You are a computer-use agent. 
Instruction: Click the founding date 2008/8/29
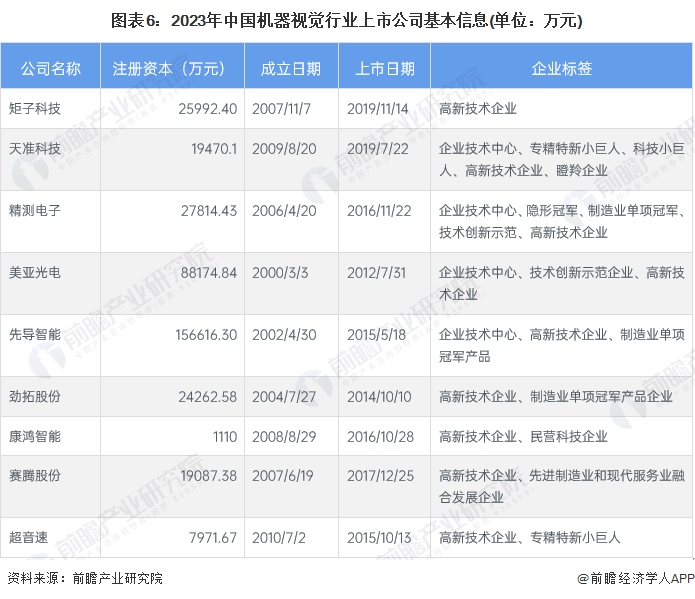284,436
